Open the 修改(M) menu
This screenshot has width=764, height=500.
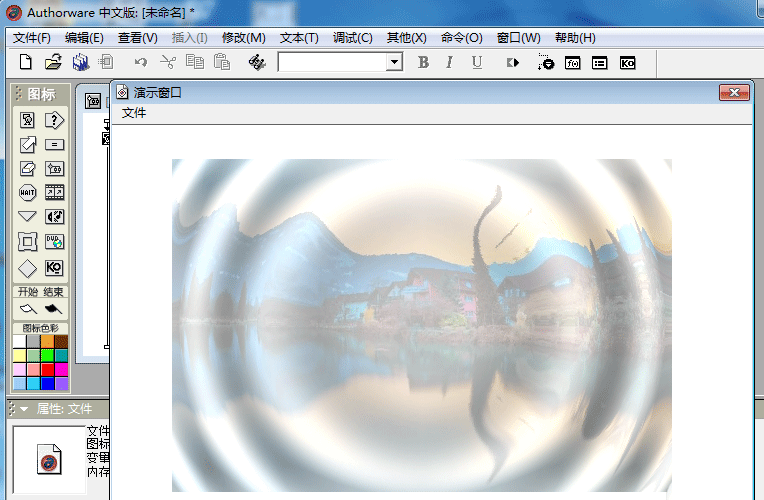pos(243,38)
